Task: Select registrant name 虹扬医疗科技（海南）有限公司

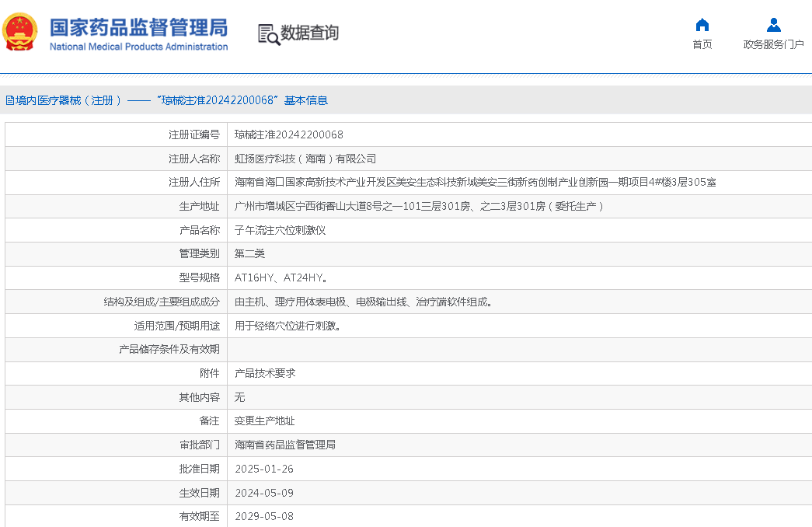Action: [305, 159]
